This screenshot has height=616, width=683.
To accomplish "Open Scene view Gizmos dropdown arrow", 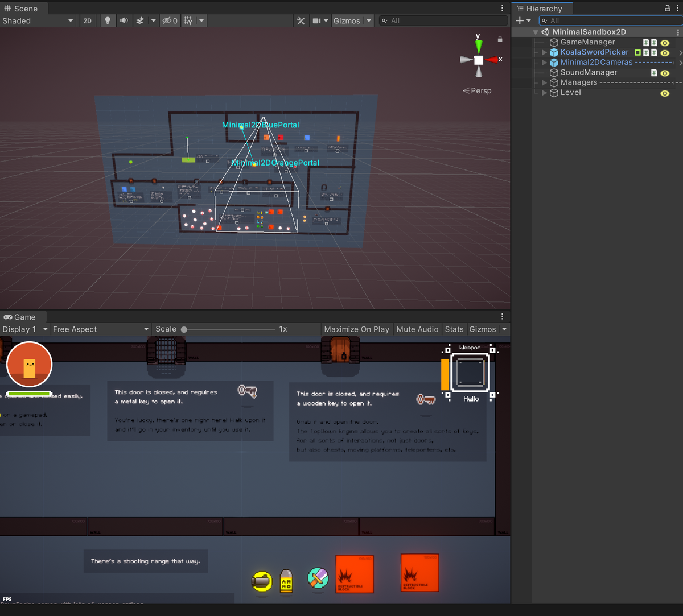I will coord(369,20).
